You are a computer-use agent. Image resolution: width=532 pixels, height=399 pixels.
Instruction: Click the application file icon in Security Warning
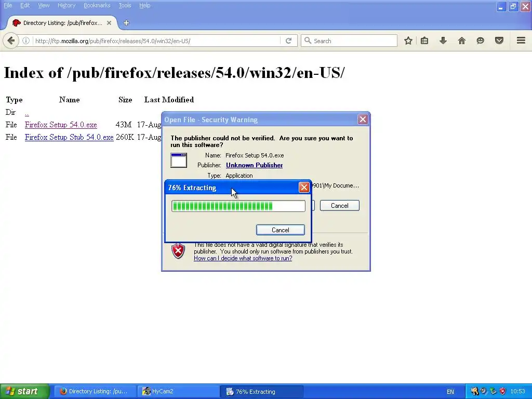(x=179, y=160)
